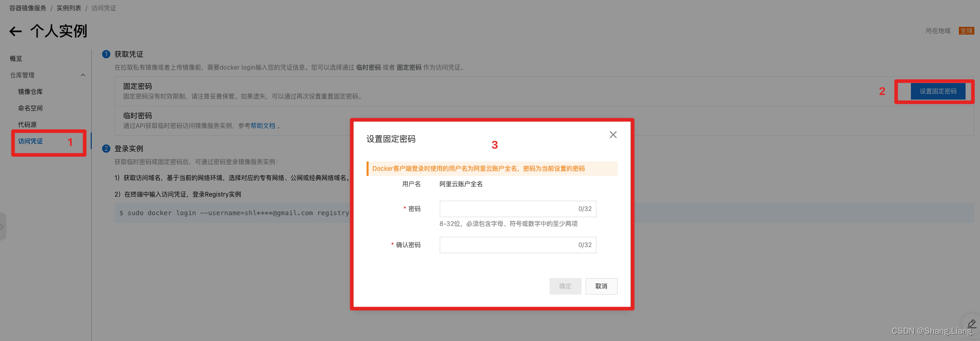Click the 阿里云账户全名 username text

(461, 184)
